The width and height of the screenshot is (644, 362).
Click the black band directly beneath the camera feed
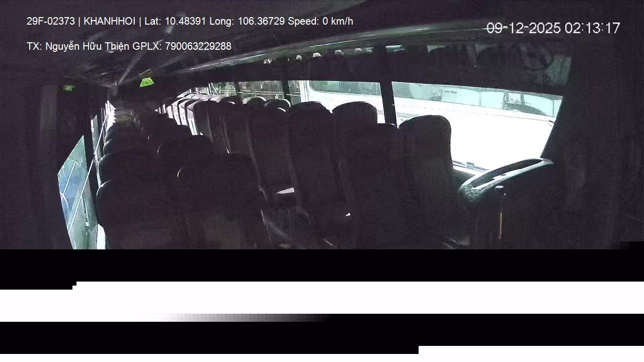pos(322,265)
